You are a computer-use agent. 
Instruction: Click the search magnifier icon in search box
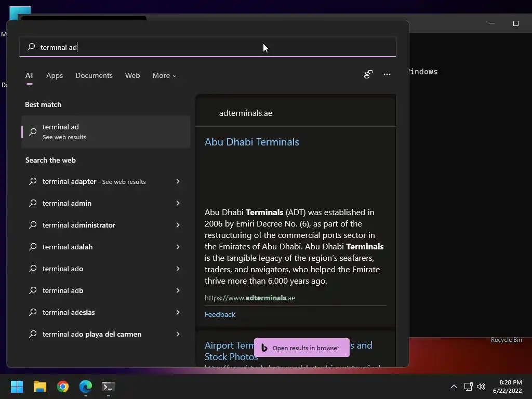click(x=31, y=47)
